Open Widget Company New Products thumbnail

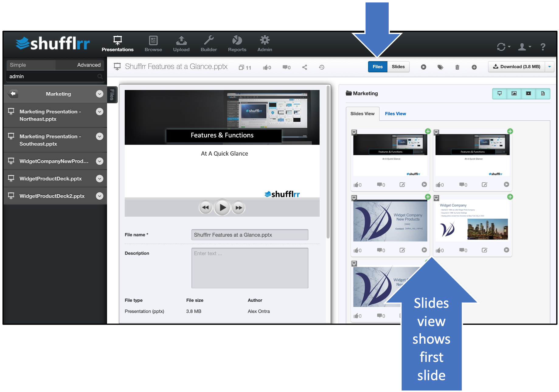(390, 221)
